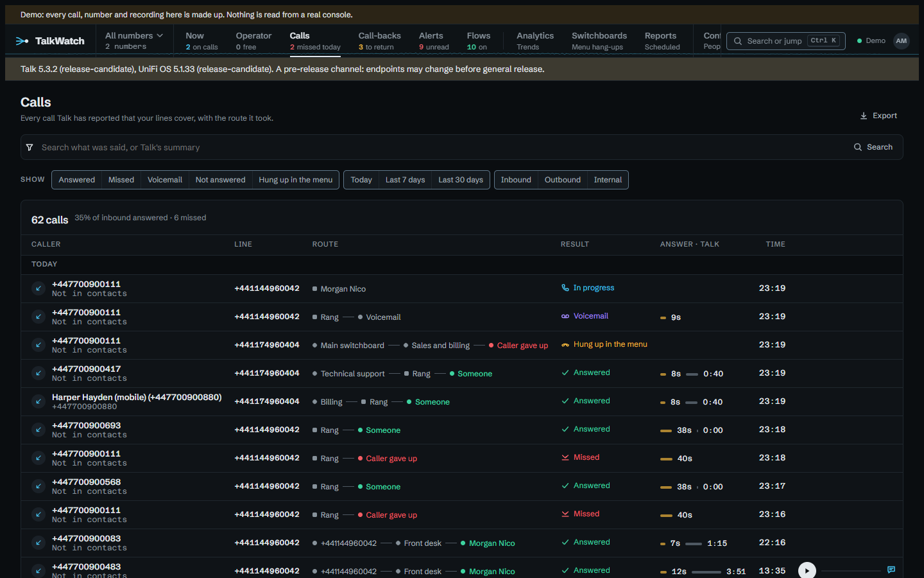Select the Today date range

coord(361,180)
